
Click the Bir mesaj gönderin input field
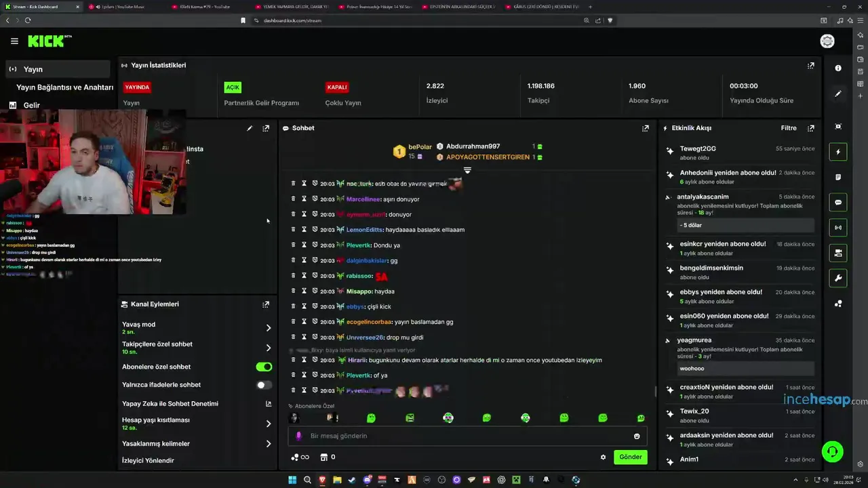click(x=468, y=436)
